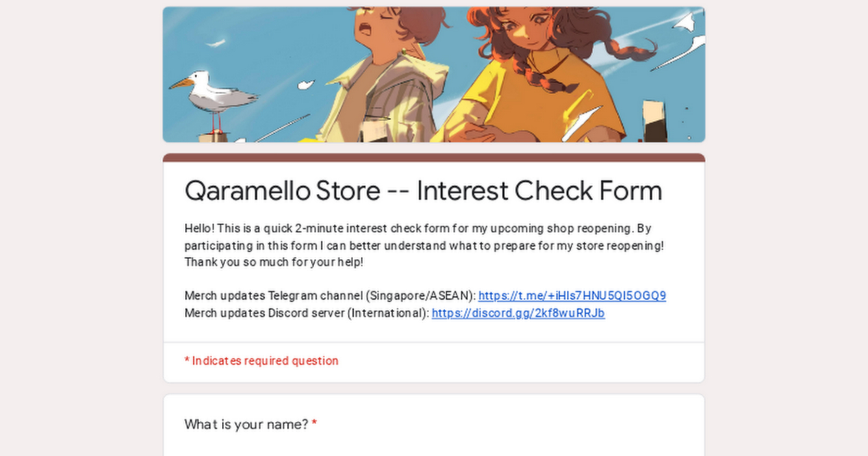Screen dimensions: 868x456
Task: Click the word "Interest" in the form title
Action: coord(462,191)
